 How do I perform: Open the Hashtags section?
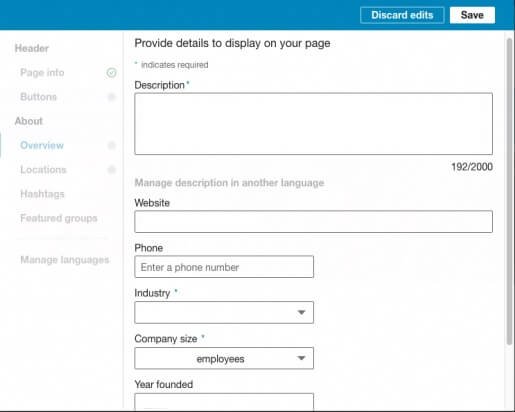(x=42, y=194)
